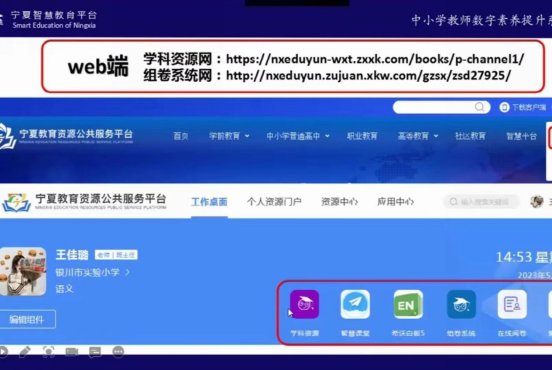This screenshot has height=370, width=552.
Task: Click the white search field at top
Action: (441, 107)
